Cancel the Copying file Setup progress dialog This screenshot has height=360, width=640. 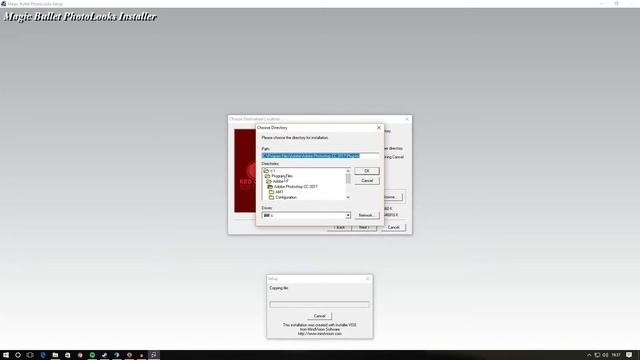click(x=320, y=316)
